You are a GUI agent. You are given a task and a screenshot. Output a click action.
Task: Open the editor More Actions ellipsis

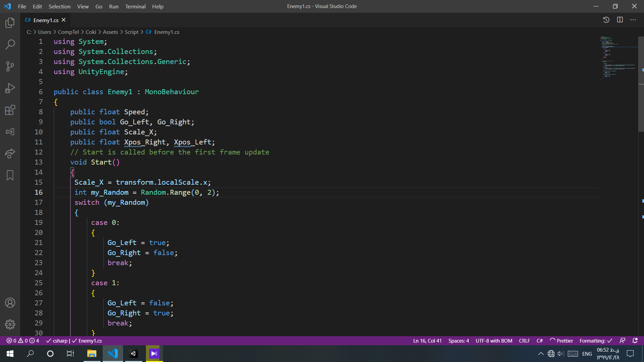(x=633, y=20)
